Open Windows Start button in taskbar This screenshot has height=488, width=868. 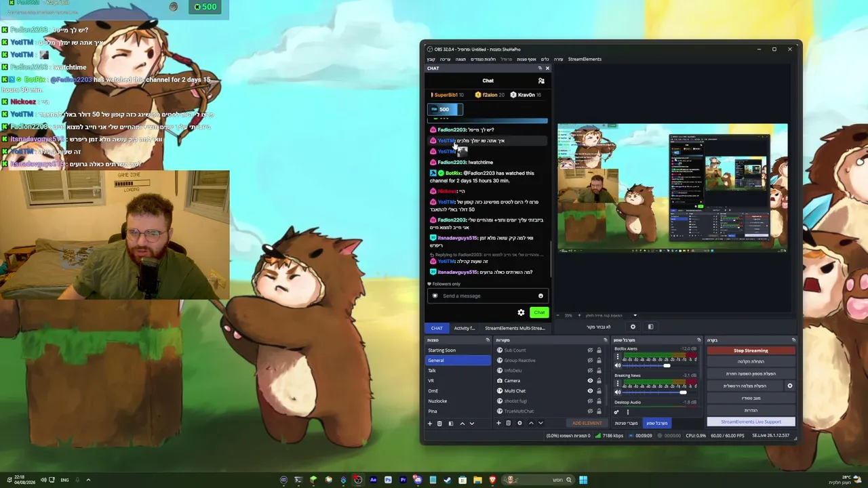coord(583,480)
